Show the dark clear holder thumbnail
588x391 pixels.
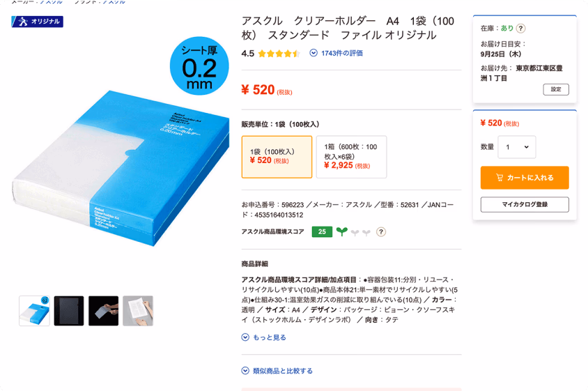point(69,311)
